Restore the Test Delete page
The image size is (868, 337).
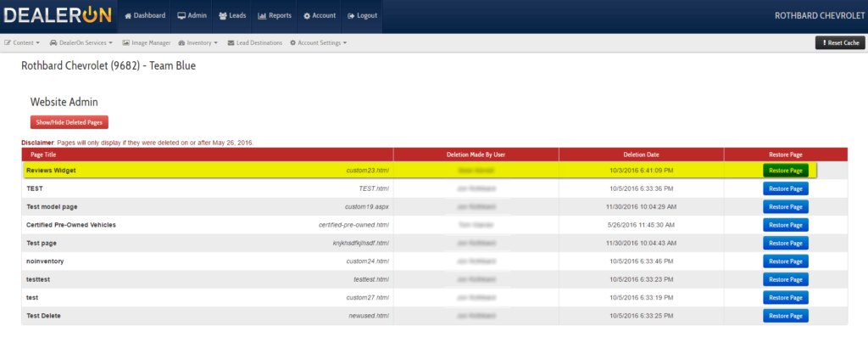click(786, 316)
